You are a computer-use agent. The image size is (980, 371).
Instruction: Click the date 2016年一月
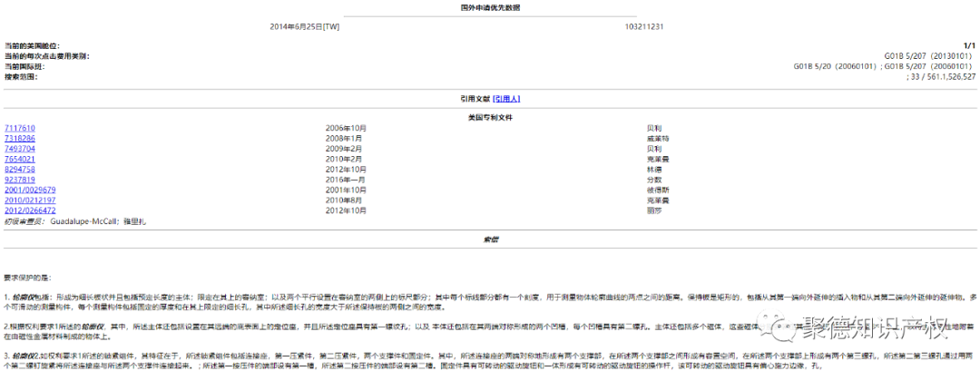tap(346, 180)
